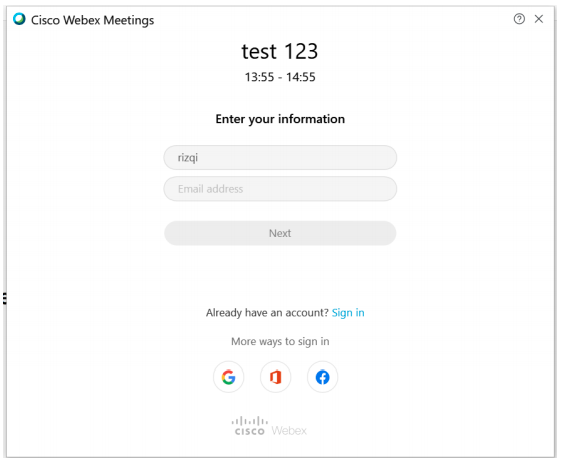Click the test 123 meeting title
Image resolution: width=561 pixels, height=464 pixels.
(x=280, y=51)
